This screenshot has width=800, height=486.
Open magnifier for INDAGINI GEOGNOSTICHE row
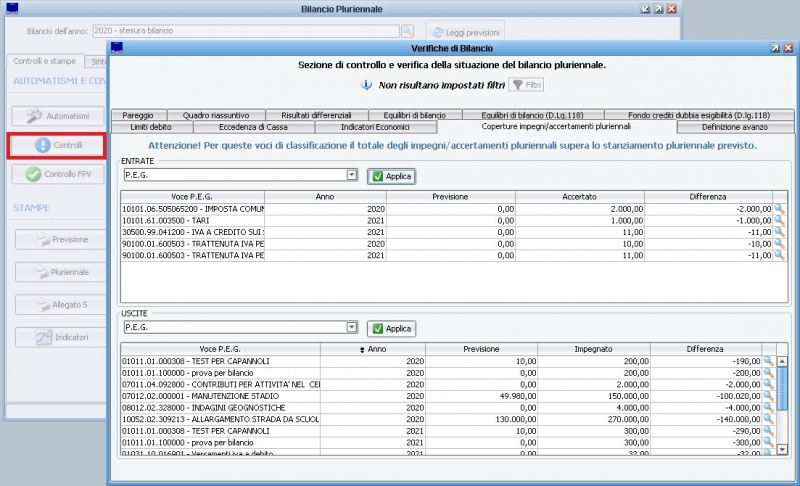[769, 408]
